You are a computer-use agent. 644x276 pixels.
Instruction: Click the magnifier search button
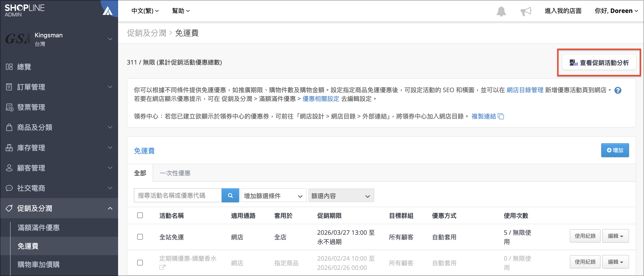coord(230,195)
